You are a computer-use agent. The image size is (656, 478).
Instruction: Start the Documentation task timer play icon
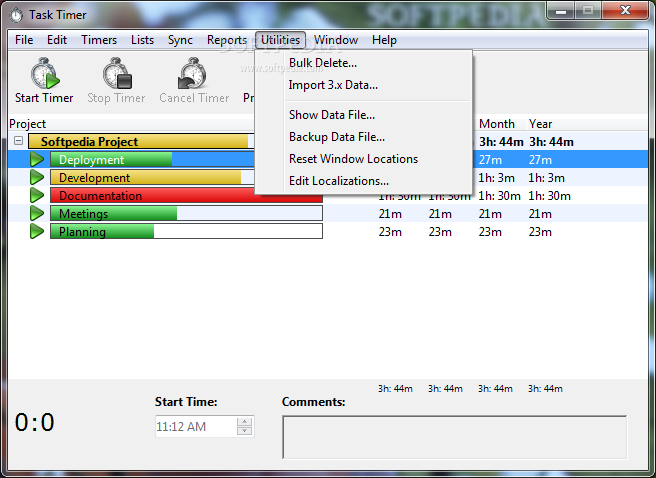tap(37, 195)
